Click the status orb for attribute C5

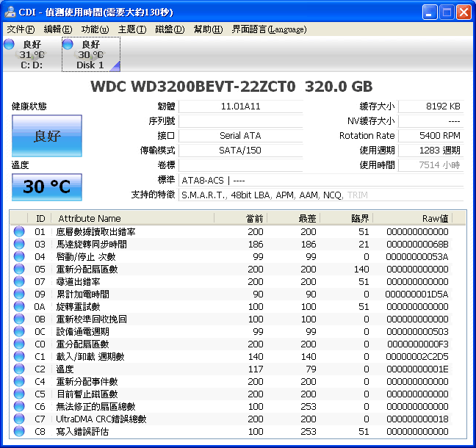[x=19, y=394]
